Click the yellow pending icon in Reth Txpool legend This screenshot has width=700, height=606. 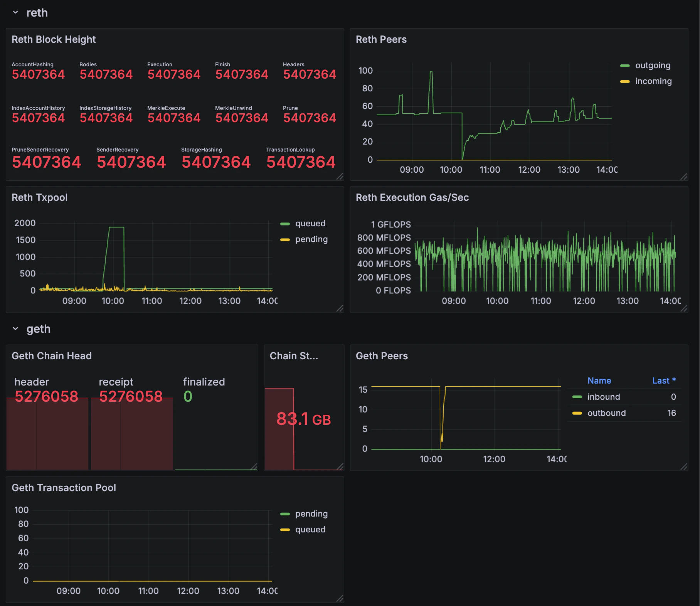tap(285, 239)
